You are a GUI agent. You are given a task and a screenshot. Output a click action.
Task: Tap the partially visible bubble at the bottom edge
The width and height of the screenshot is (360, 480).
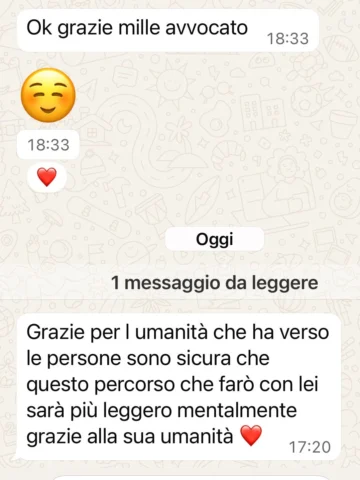[x=192, y=477]
